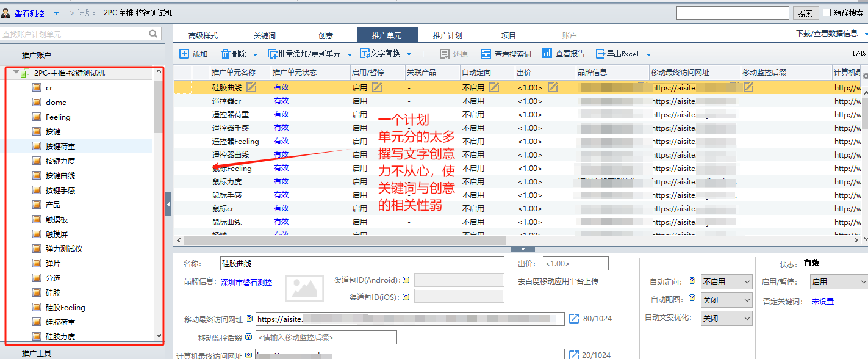The width and height of the screenshot is (868, 359).
Task: Switch to the 关键词 tab
Action: 265,35
